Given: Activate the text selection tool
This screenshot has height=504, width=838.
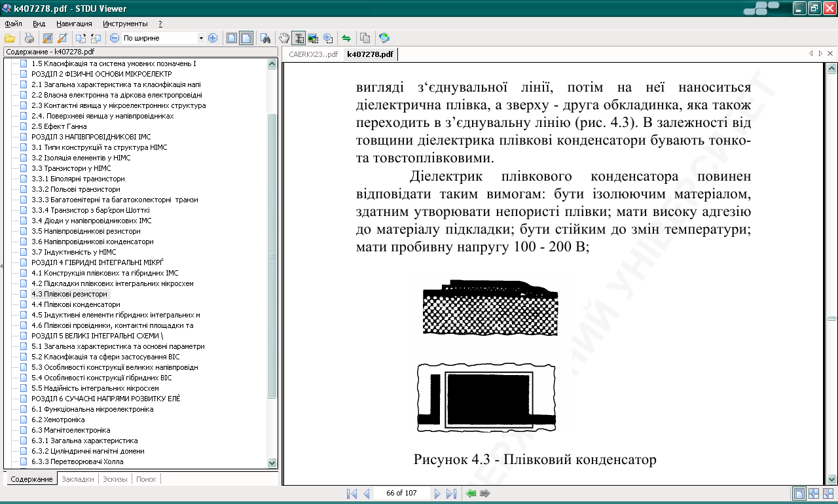Looking at the screenshot, I should (299, 38).
